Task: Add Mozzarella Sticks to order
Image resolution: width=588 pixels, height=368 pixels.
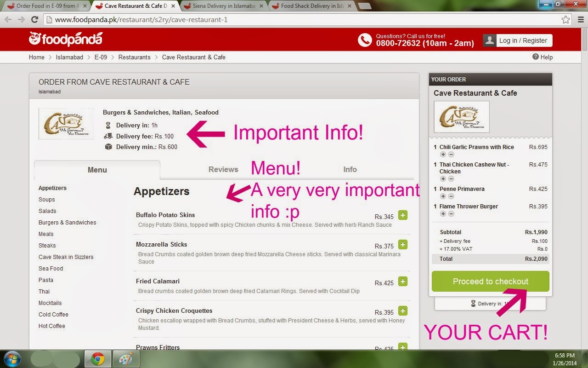Action: click(x=403, y=245)
